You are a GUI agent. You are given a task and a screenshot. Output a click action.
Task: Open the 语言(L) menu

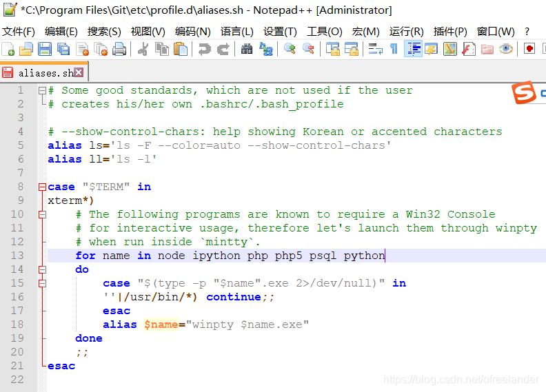pyautogui.click(x=236, y=32)
